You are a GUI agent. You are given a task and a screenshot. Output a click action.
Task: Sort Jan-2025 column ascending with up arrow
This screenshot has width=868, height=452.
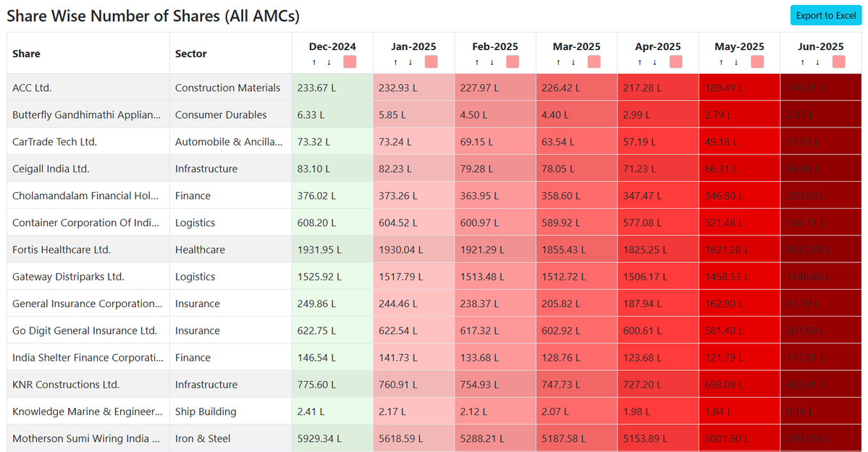395,62
